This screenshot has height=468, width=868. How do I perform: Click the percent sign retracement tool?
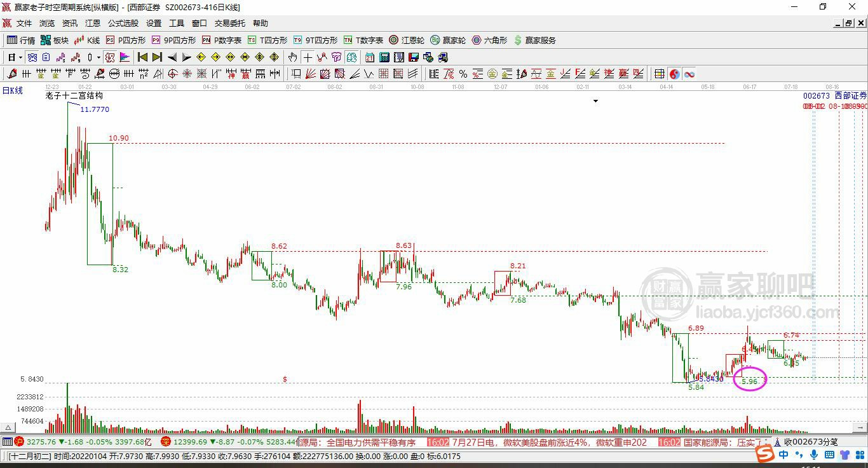[x=463, y=74]
